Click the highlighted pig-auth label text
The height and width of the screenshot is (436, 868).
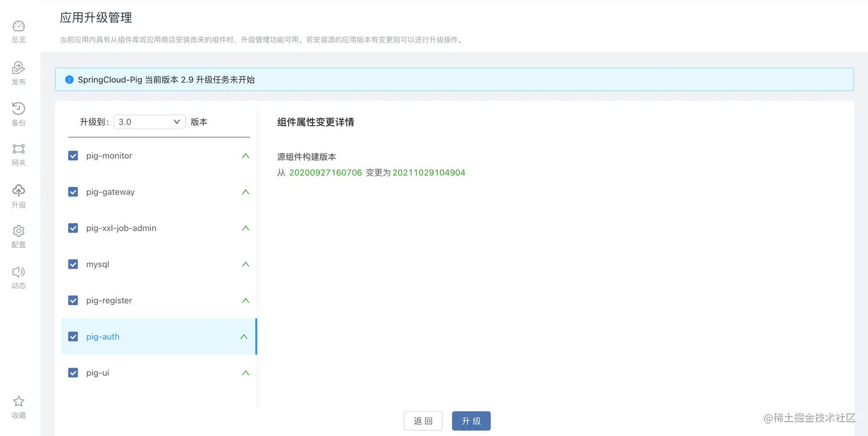click(x=103, y=336)
